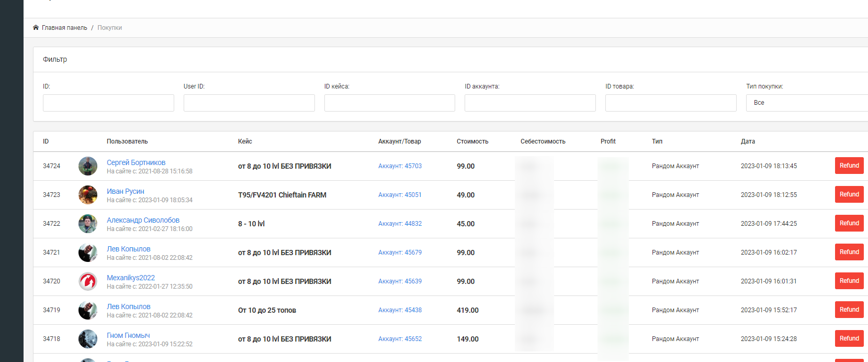The width and height of the screenshot is (868, 362).
Task: Open Аккаунт: 45438 link
Action: click(400, 310)
